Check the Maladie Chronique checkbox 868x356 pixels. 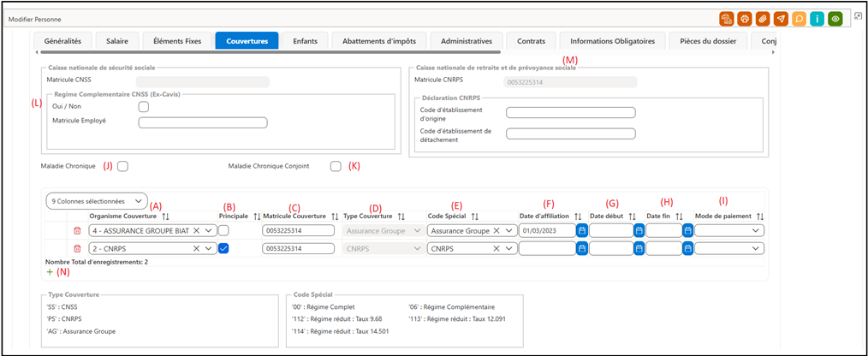point(123,166)
